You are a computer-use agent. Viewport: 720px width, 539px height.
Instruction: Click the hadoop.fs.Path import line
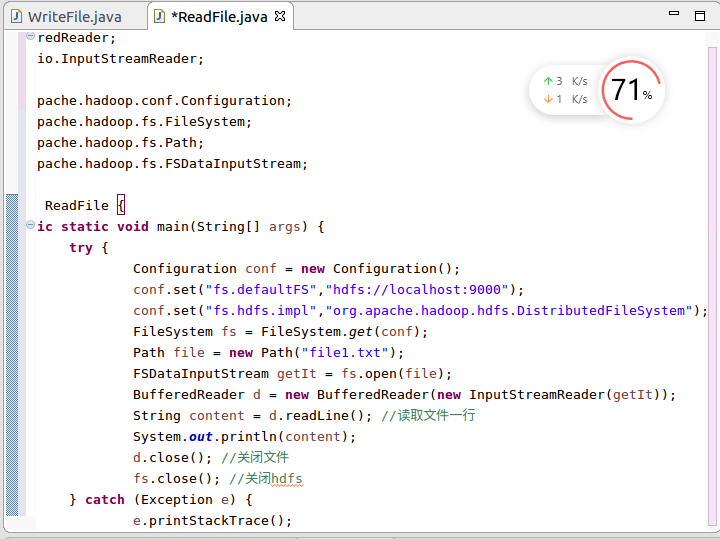tap(120, 143)
